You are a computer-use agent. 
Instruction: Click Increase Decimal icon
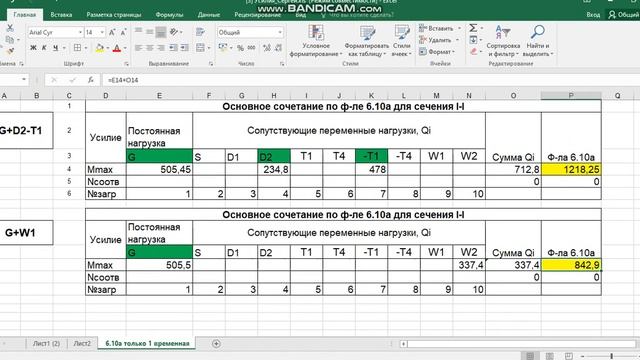click(267, 48)
